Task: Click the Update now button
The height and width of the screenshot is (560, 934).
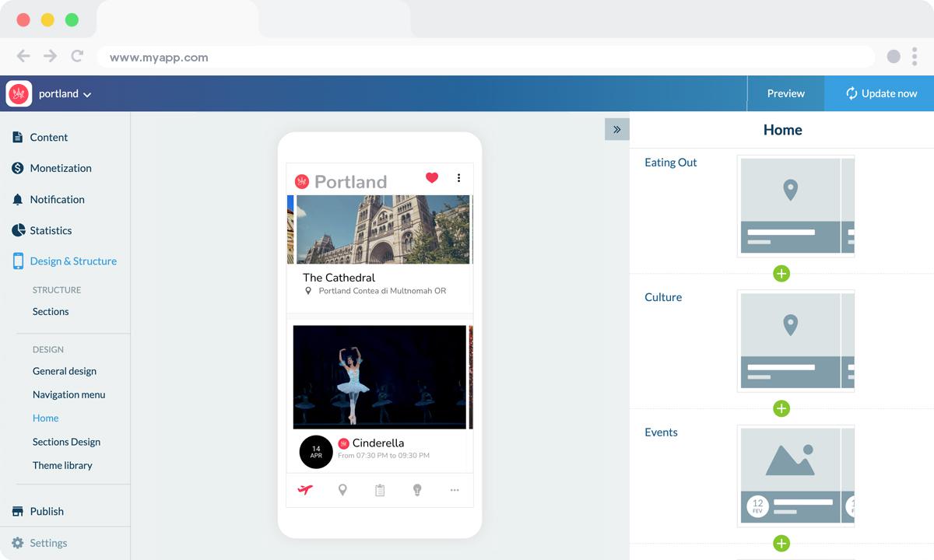Action: (x=880, y=93)
